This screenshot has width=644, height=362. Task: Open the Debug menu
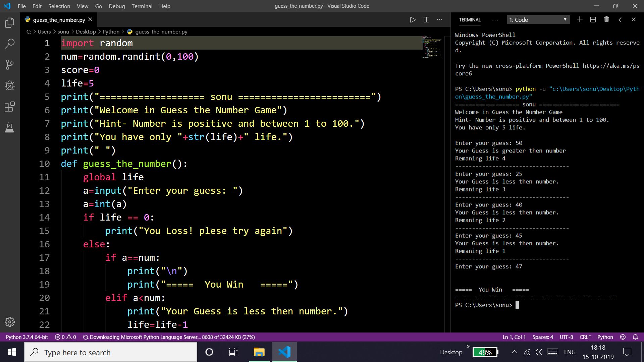pos(117,6)
